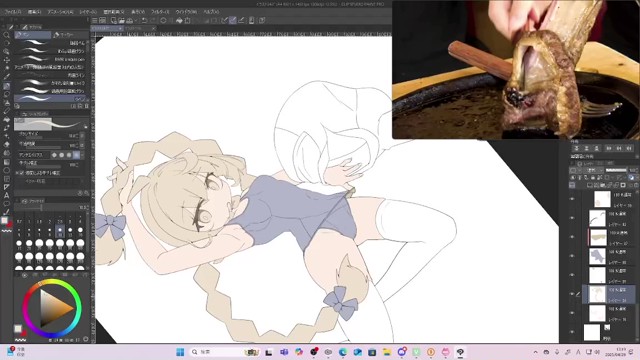Open the Filter menu

[160, 12]
